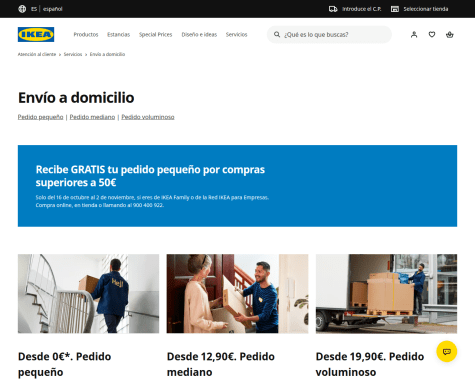Open the Estancias menu

(x=118, y=34)
